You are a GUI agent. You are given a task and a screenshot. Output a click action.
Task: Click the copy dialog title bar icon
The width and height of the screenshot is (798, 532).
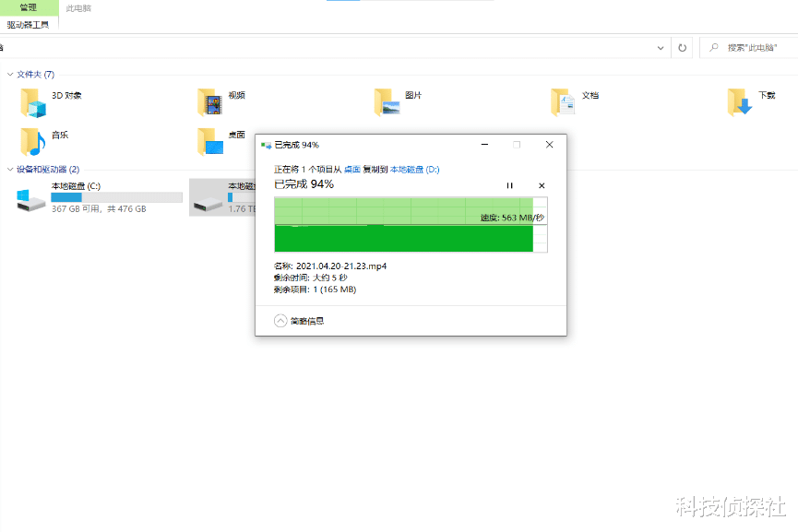click(266, 145)
